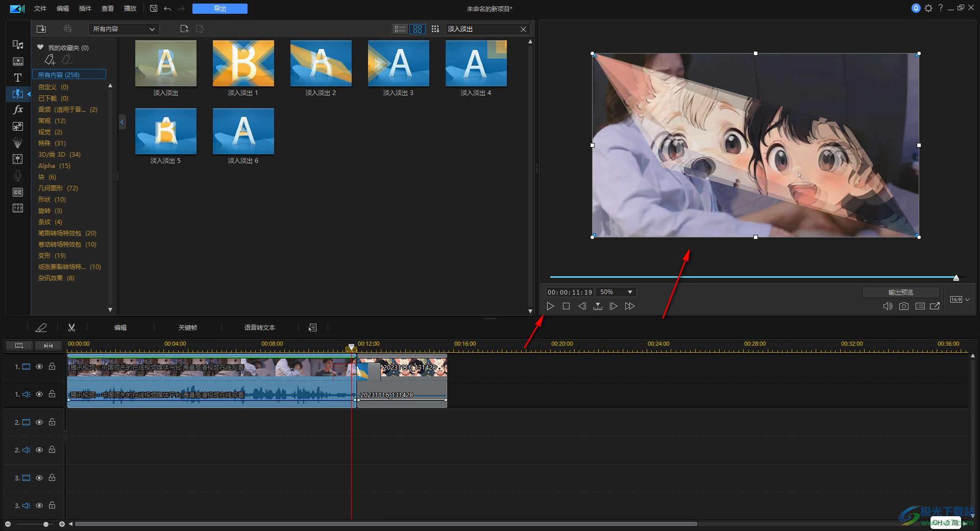This screenshot has height=531, width=980.
Task: Open the 插件 menu
Action: point(85,9)
